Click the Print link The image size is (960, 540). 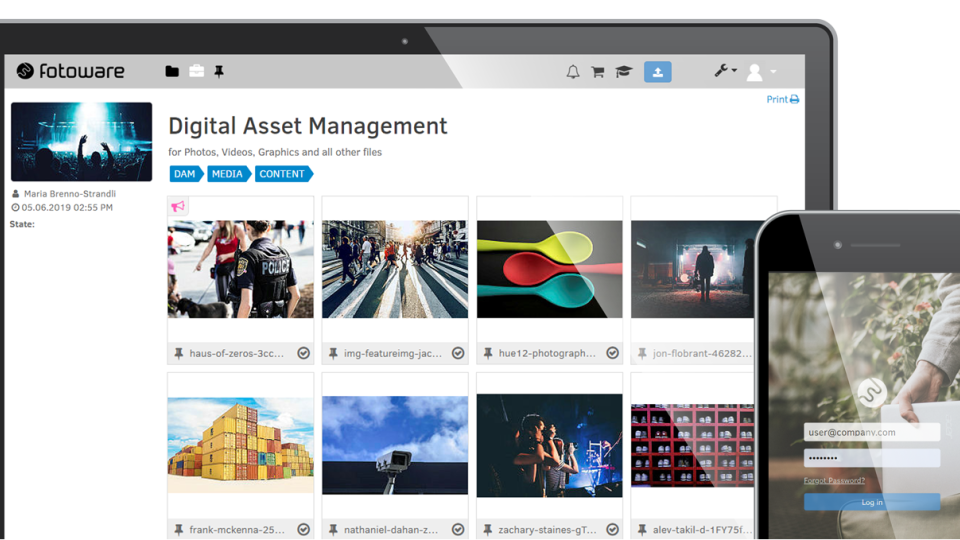click(782, 99)
